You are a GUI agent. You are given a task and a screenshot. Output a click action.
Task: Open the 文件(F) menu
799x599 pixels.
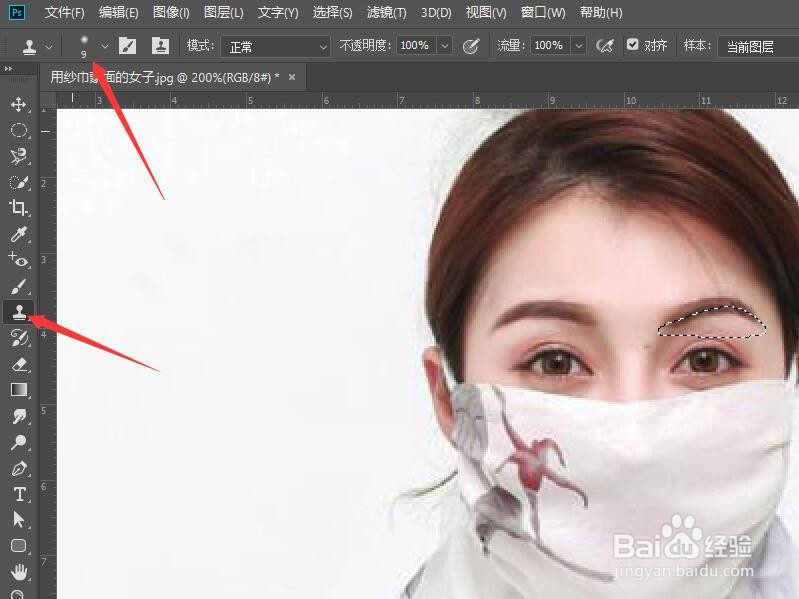click(64, 13)
